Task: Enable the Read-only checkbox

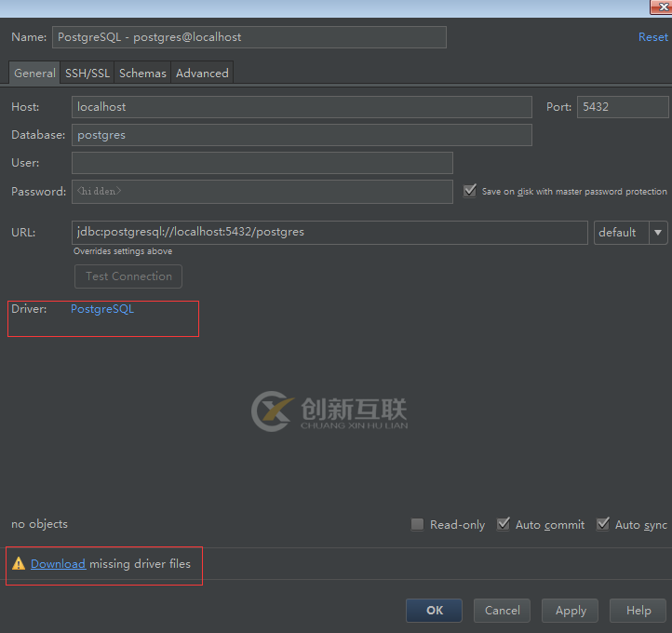Action: [417, 524]
